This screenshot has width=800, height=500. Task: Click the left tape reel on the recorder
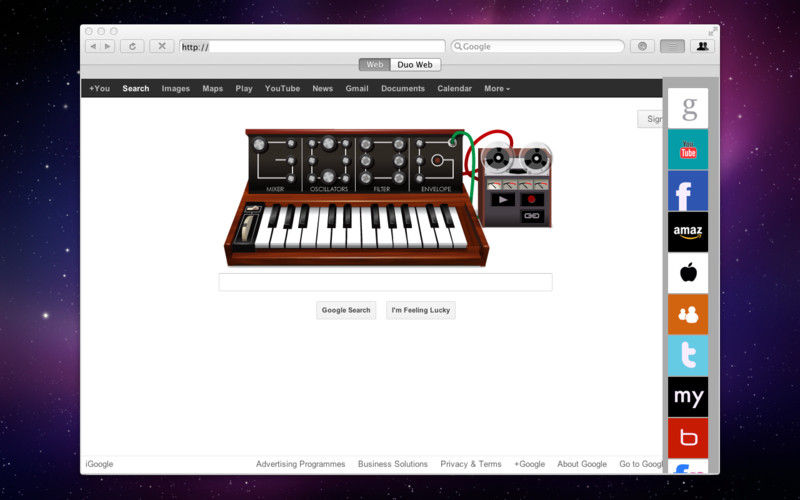[x=498, y=158]
